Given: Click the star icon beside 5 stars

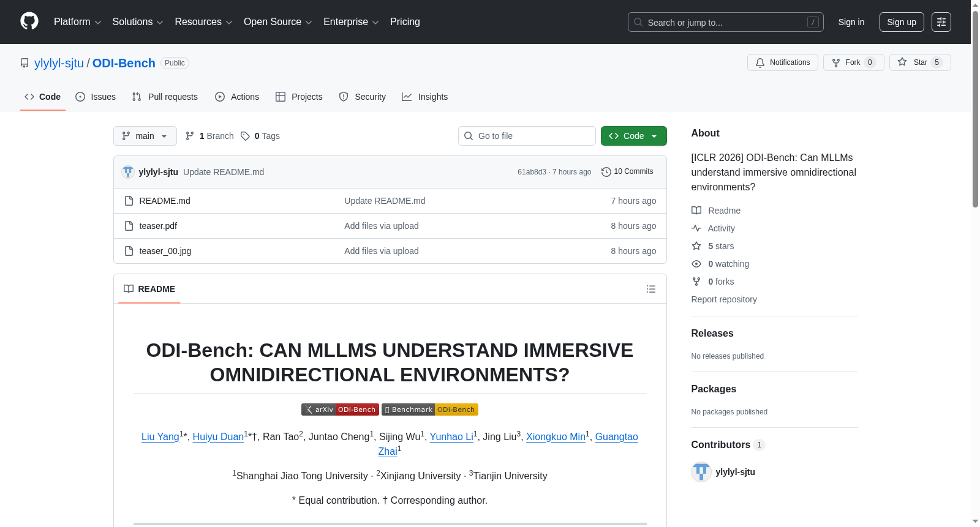Looking at the screenshot, I should point(696,246).
